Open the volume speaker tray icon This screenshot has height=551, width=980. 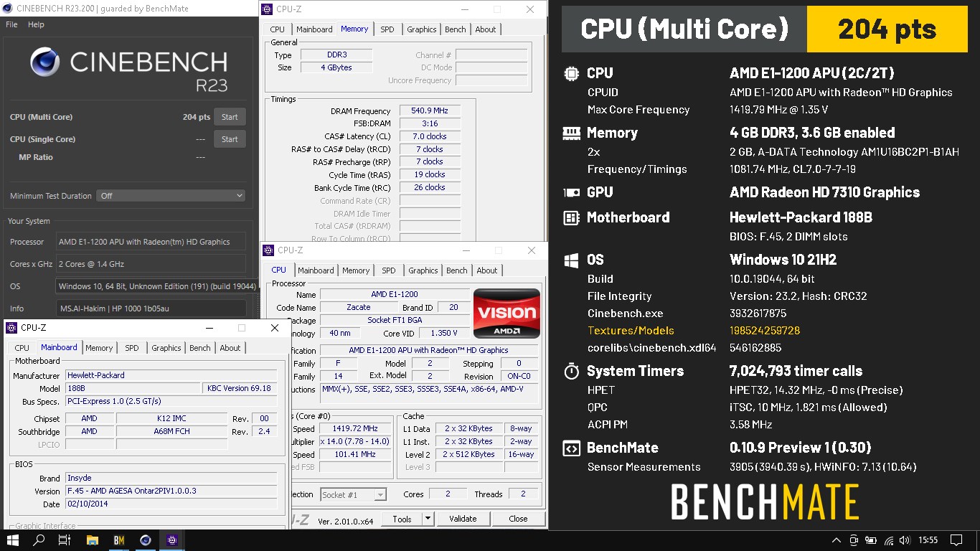coord(905,540)
